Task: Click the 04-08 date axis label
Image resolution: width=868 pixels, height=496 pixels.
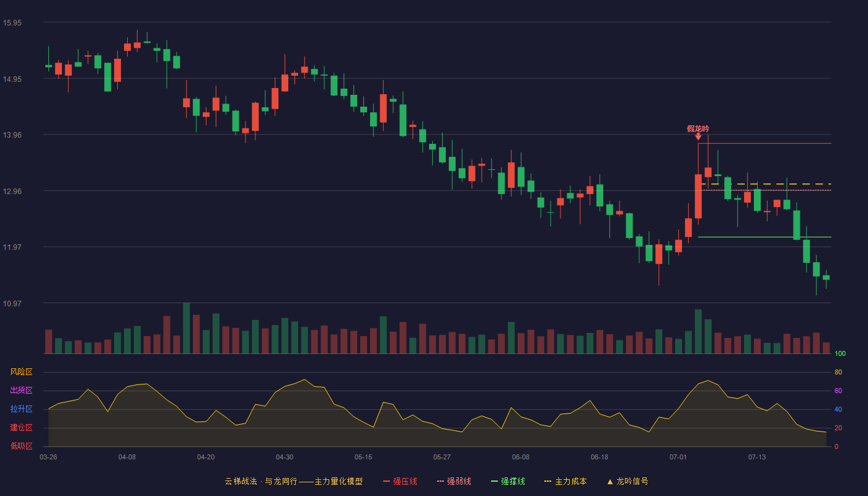Action: tap(127, 457)
